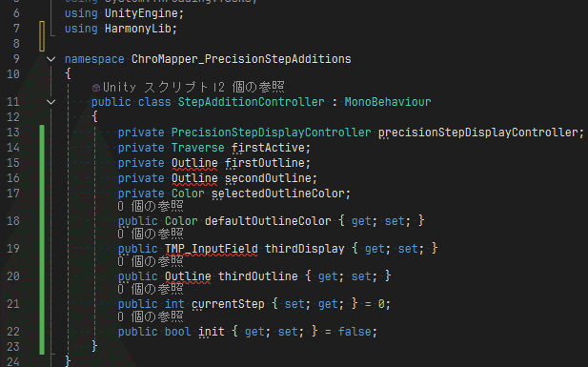
Task: Collapse the ChroMapper_PrecisionStepAdditions namespace block
Action: (x=51, y=59)
